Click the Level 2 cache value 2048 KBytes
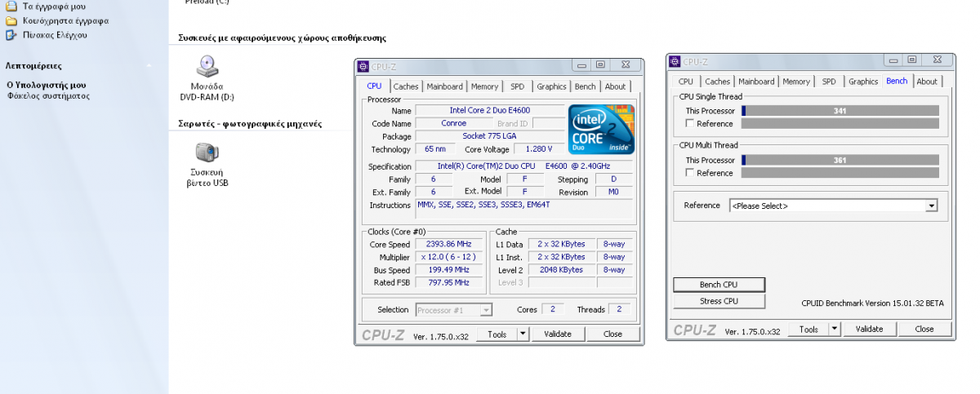The image size is (980, 394). pos(560,270)
